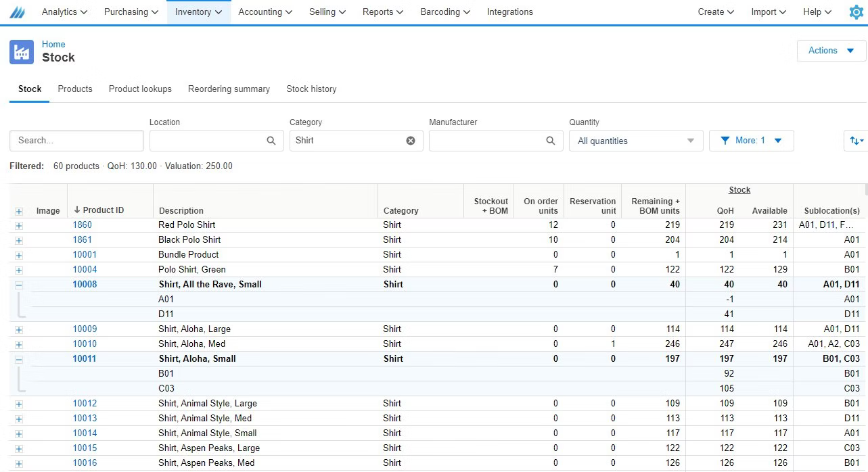Open the Quantity dropdown
Viewport: 868px width, 472px height.
tap(635, 141)
